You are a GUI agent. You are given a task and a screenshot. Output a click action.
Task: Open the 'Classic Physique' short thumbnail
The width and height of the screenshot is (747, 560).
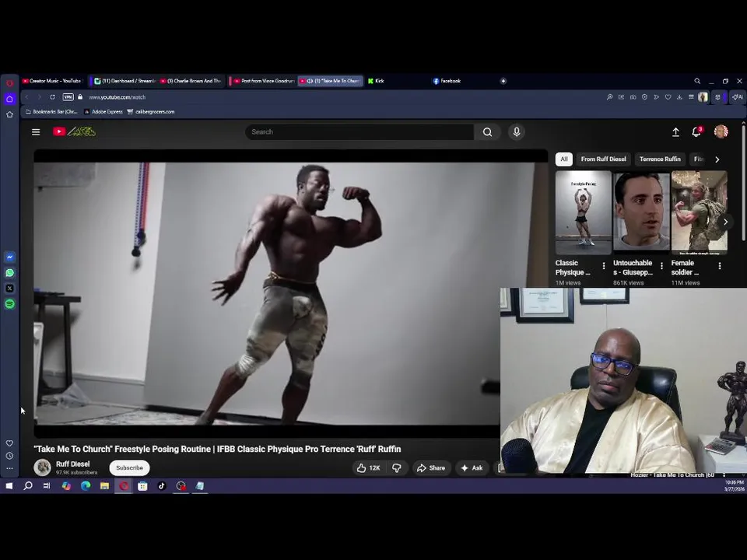pos(583,212)
